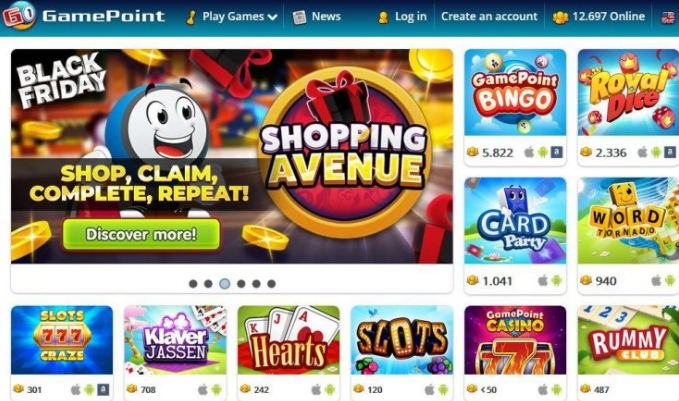
Task: Select the fourth carousel dot
Action: pos(241,284)
